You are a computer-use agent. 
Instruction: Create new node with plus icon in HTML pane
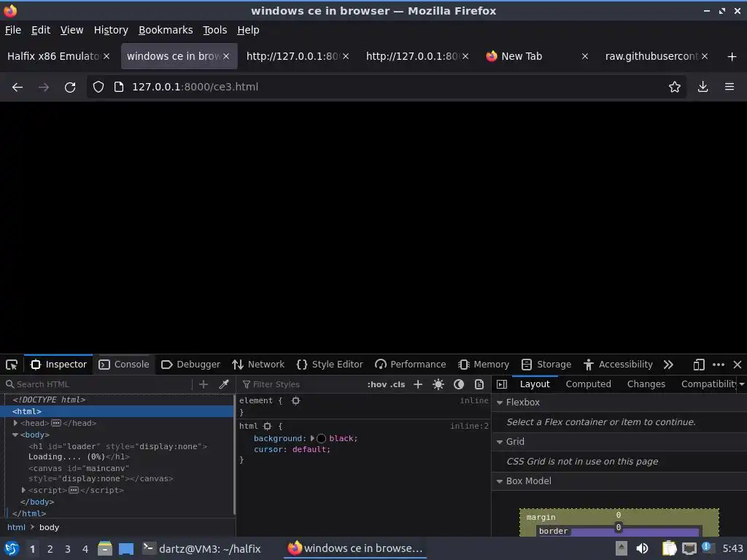click(204, 384)
